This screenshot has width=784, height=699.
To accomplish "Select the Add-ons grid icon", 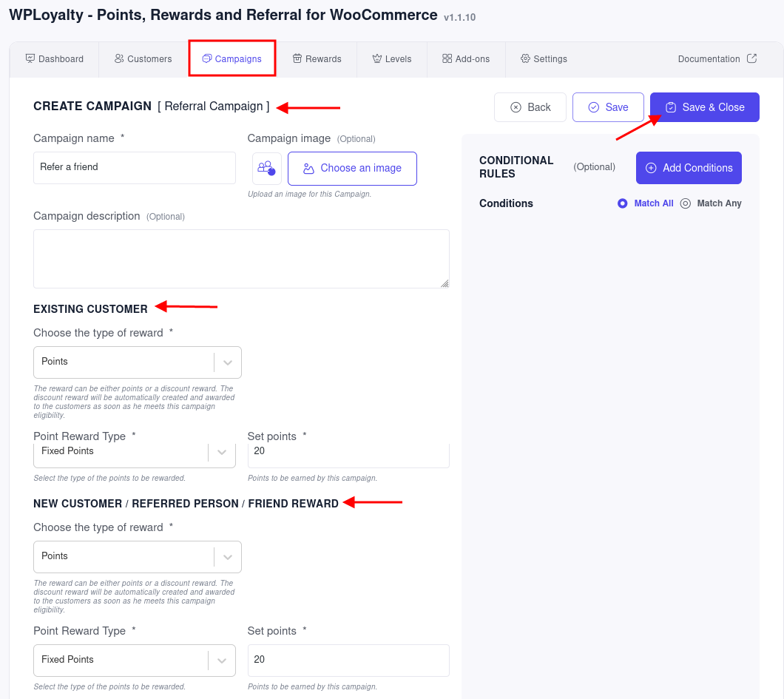I will (x=446, y=58).
